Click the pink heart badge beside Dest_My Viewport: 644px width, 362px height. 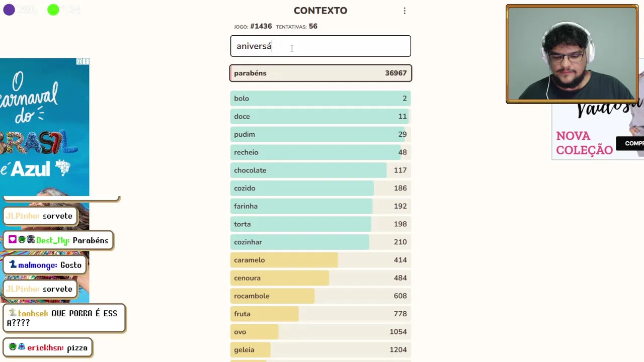[13, 240]
